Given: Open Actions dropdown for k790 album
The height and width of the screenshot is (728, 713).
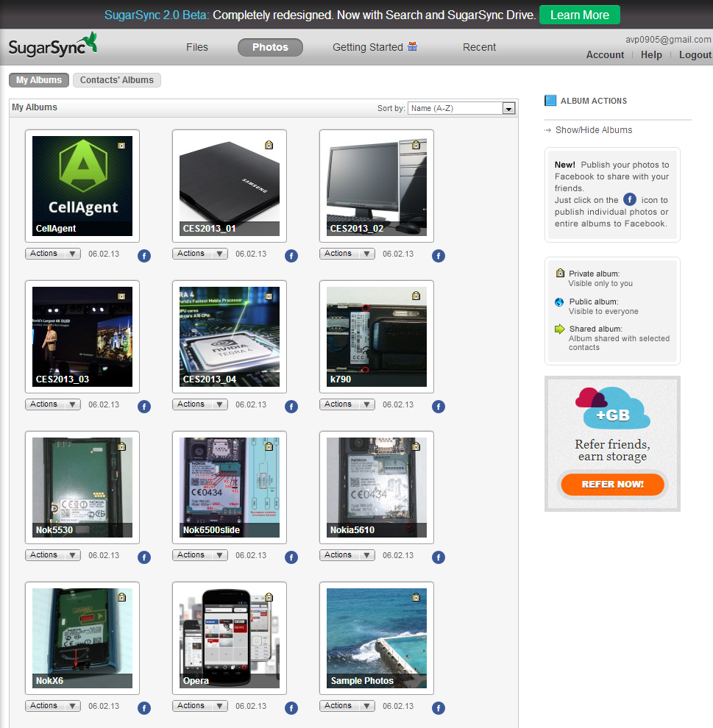Looking at the screenshot, I should [347, 404].
